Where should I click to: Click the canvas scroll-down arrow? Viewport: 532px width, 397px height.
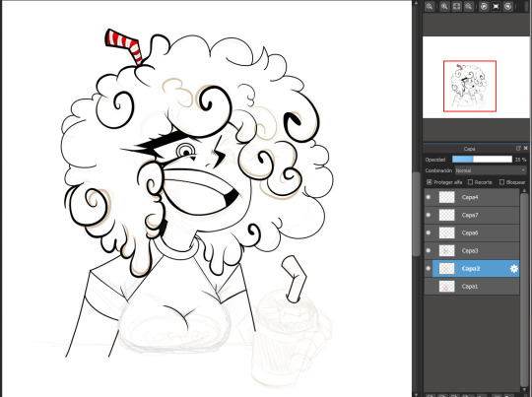417,394
